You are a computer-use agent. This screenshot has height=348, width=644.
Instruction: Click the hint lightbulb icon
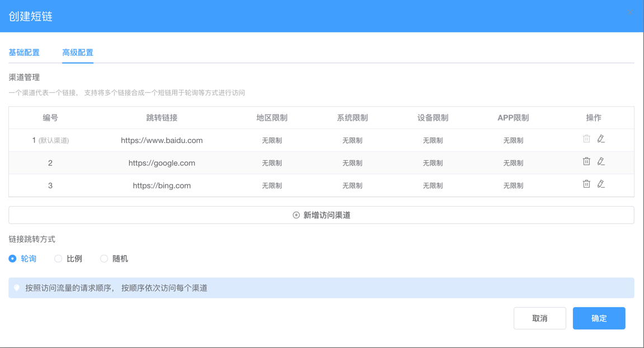(17, 288)
